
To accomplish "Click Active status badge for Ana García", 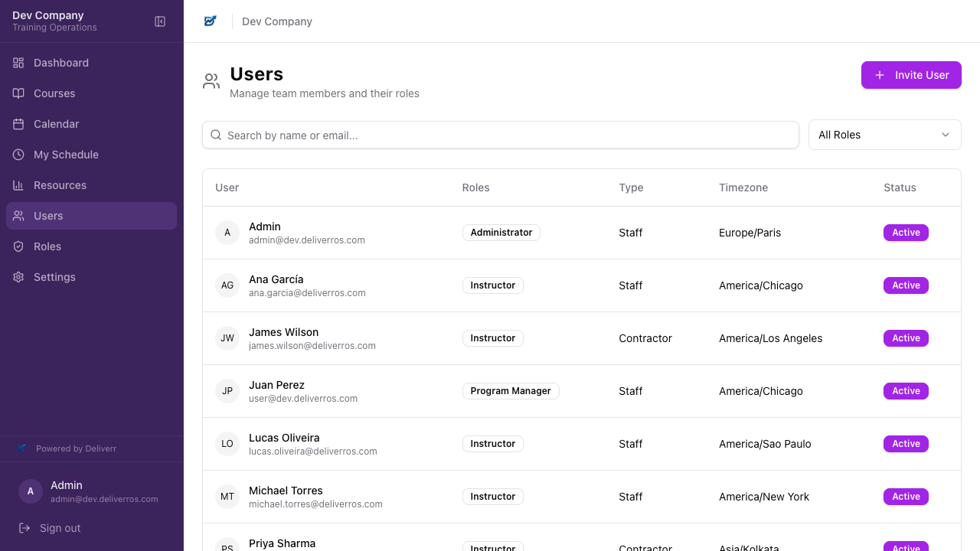I will tap(906, 285).
